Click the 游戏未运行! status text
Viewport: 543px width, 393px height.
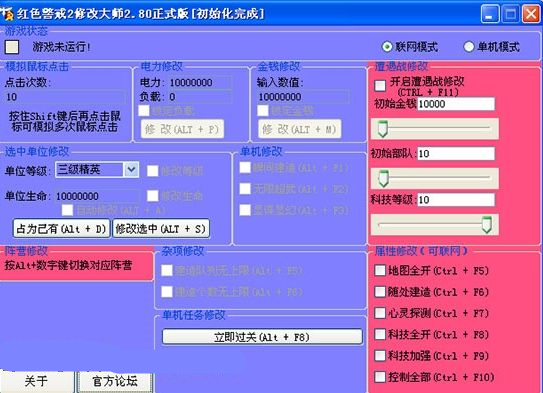click(62, 47)
